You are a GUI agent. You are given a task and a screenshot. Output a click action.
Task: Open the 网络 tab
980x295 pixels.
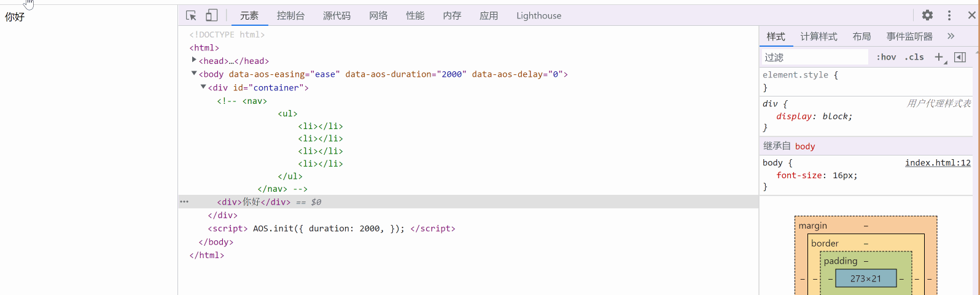pyautogui.click(x=378, y=15)
